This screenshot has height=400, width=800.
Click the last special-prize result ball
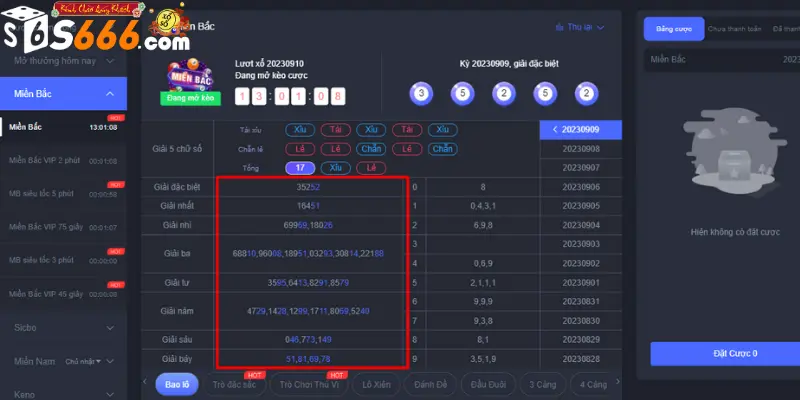pos(585,95)
